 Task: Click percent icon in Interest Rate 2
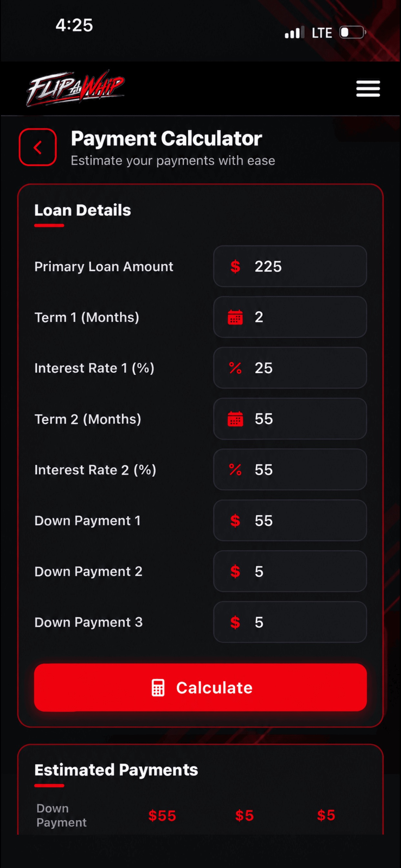[x=235, y=470]
